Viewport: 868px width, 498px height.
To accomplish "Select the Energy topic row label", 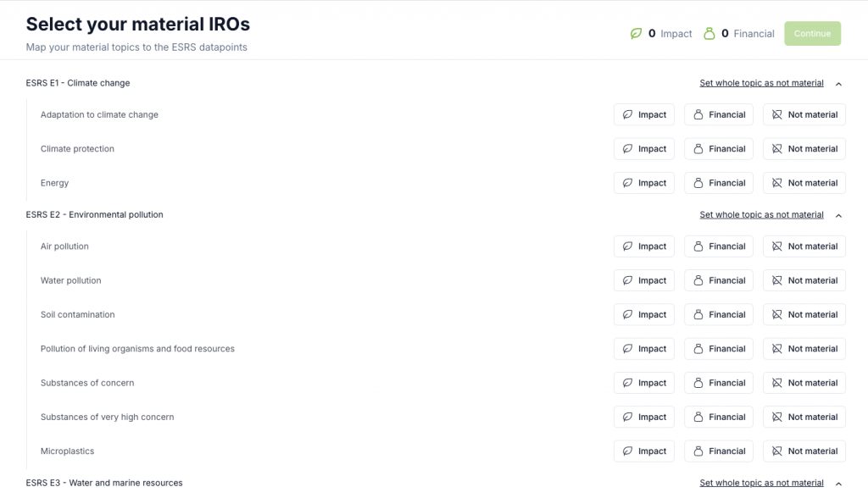I will click(54, 183).
